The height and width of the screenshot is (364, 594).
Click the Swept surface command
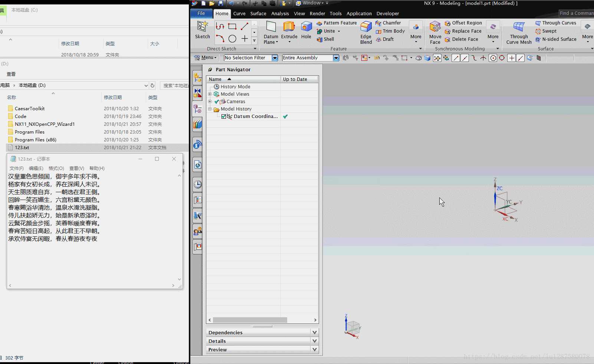click(546, 31)
